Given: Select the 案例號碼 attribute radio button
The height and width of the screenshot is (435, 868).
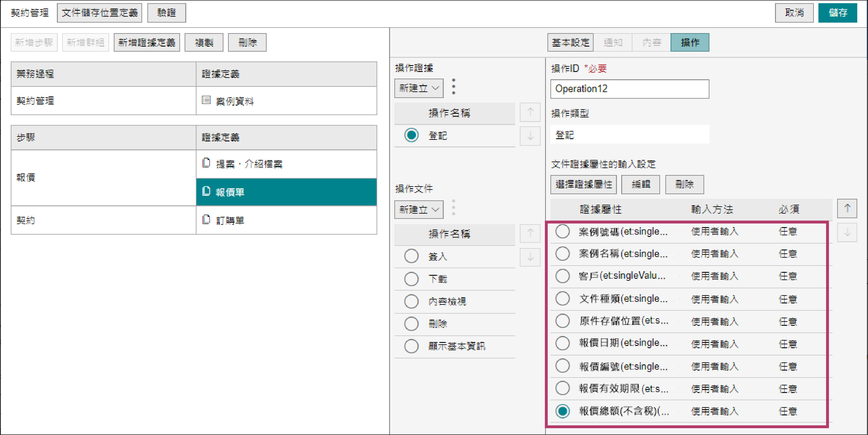Looking at the screenshot, I should point(562,231).
